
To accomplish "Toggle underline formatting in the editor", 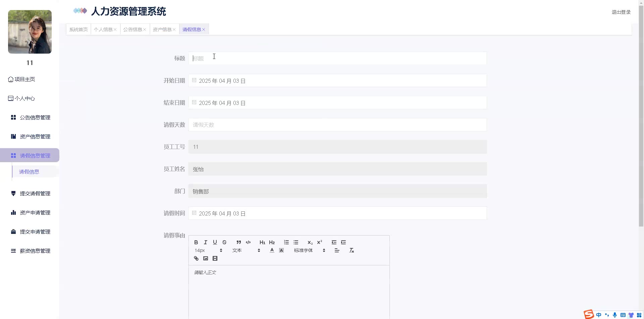I will [215, 242].
